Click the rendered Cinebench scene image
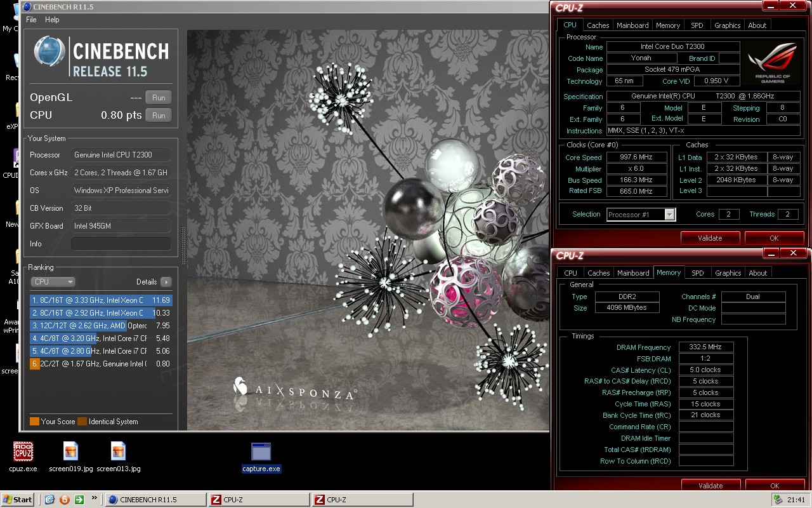The width and height of the screenshot is (812, 508). [x=368, y=230]
